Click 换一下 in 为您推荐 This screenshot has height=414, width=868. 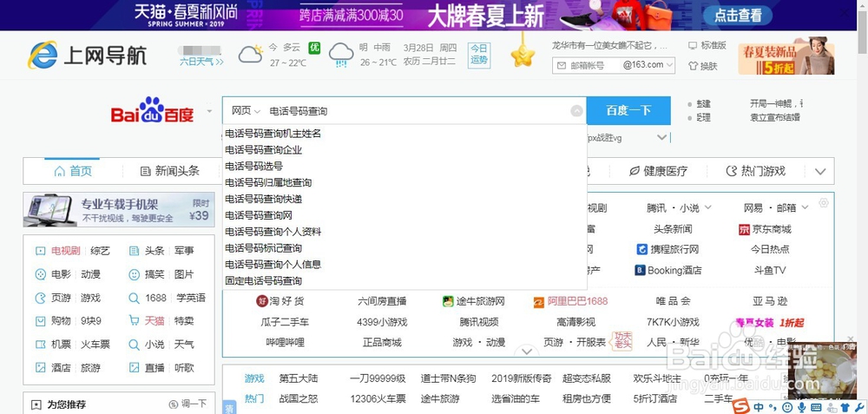click(188, 404)
